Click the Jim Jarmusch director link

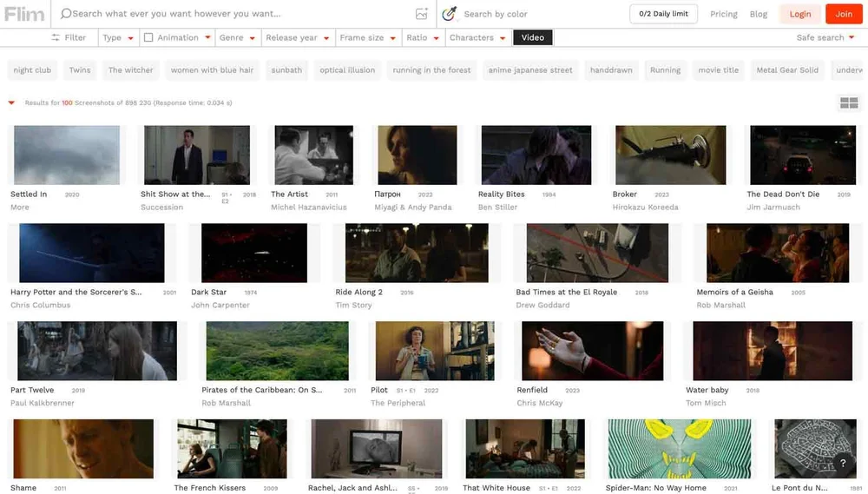pos(773,207)
